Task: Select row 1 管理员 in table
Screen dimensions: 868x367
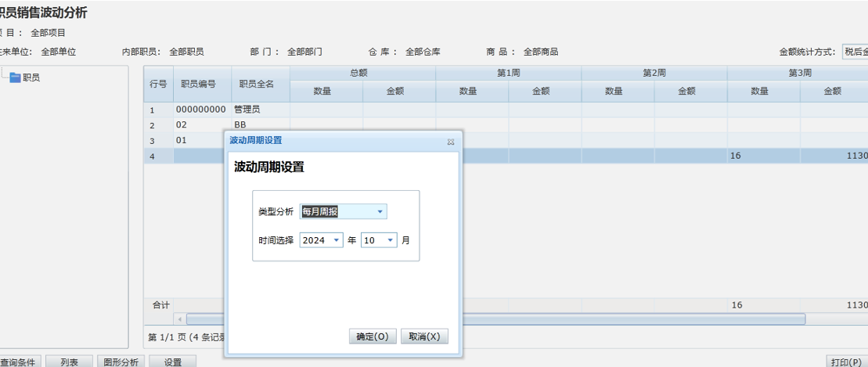Action: click(x=250, y=110)
